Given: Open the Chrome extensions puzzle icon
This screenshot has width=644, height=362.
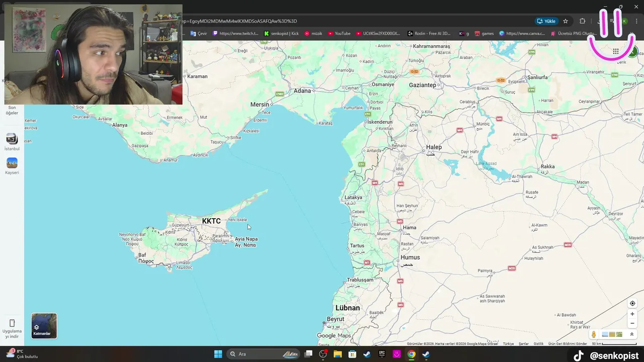Looking at the screenshot, I should 582,21.
